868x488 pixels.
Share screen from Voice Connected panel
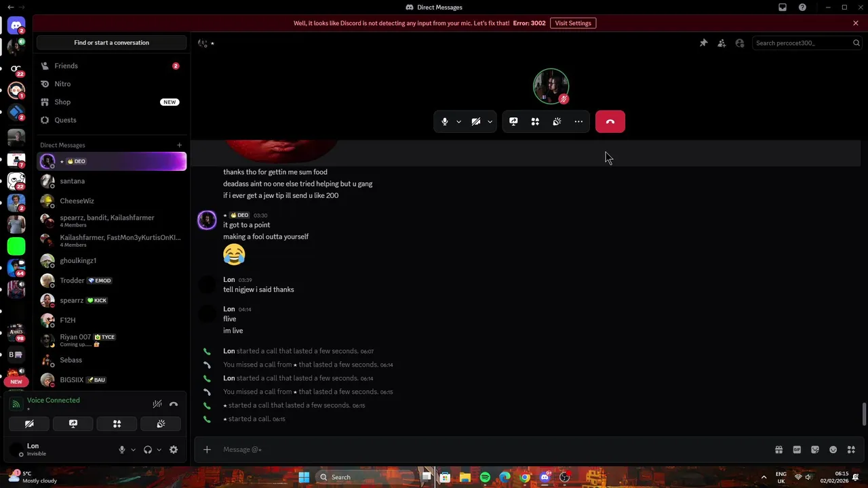[x=73, y=424]
